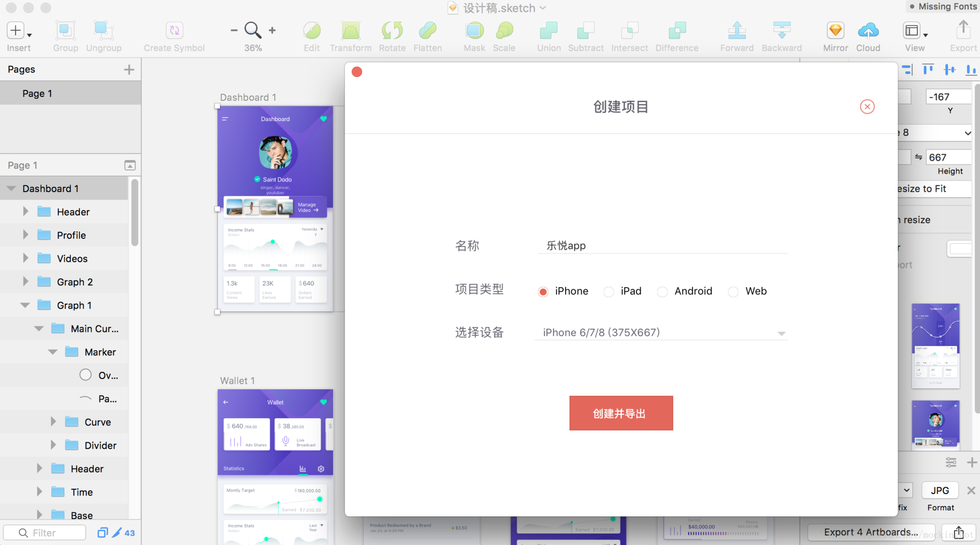Image resolution: width=980 pixels, height=545 pixels.
Task: Expand the Profile layer group
Action: click(x=26, y=235)
